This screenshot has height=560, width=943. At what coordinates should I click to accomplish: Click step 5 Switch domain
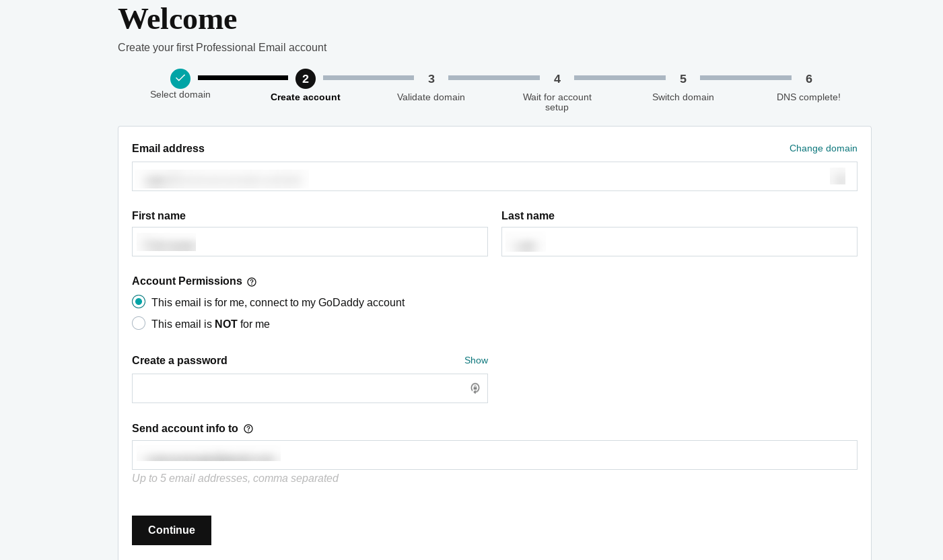(x=683, y=79)
